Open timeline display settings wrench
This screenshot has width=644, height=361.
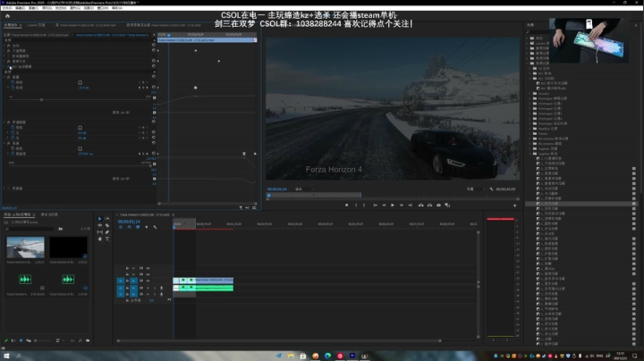tap(155, 227)
